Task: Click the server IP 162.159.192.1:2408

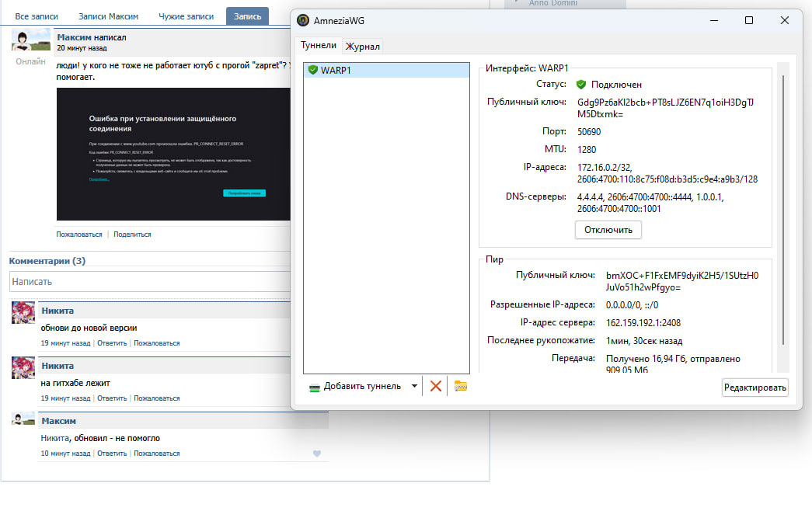Action: coord(643,323)
